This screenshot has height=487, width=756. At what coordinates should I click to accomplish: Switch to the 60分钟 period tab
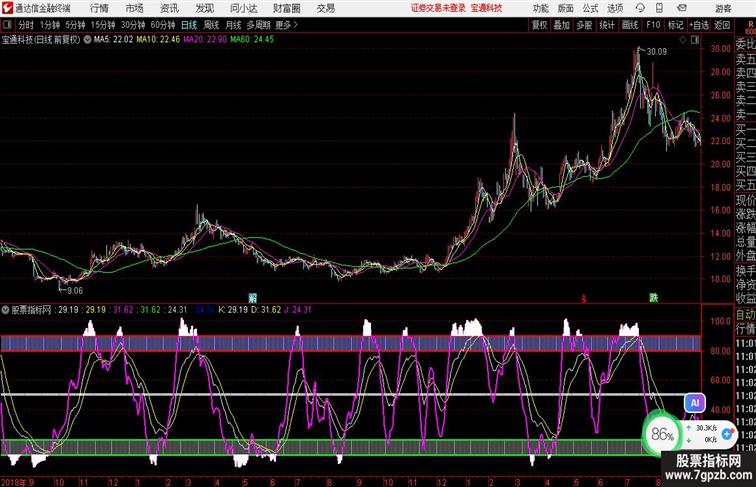click(162, 25)
